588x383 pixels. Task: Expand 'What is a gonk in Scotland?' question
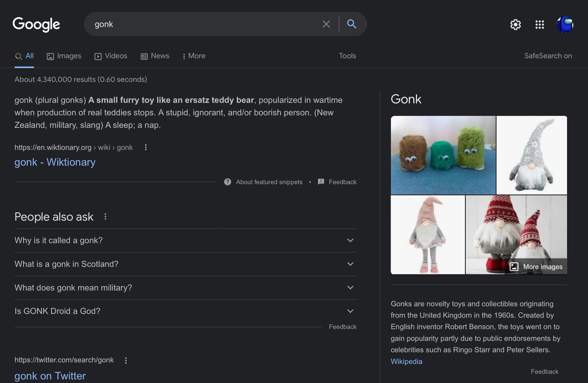click(350, 264)
